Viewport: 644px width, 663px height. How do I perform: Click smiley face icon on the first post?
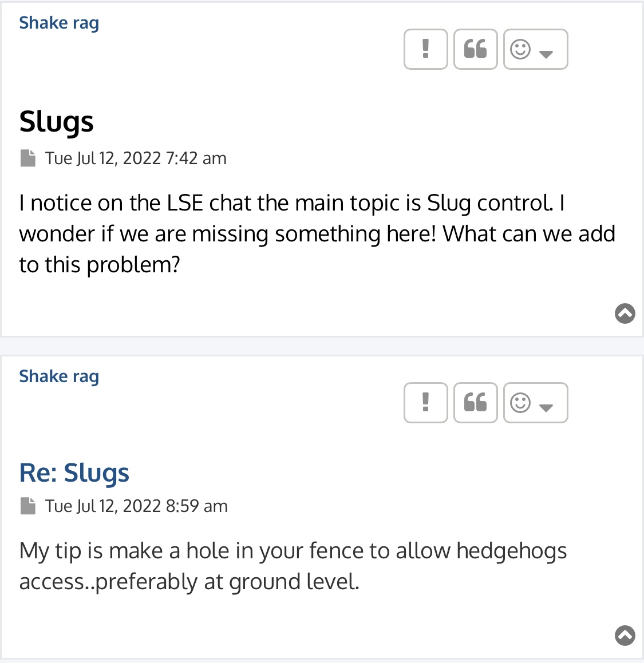(520, 49)
